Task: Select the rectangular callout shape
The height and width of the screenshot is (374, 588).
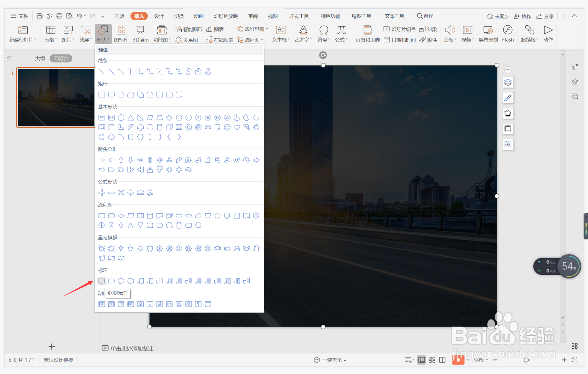Action: tap(101, 281)
